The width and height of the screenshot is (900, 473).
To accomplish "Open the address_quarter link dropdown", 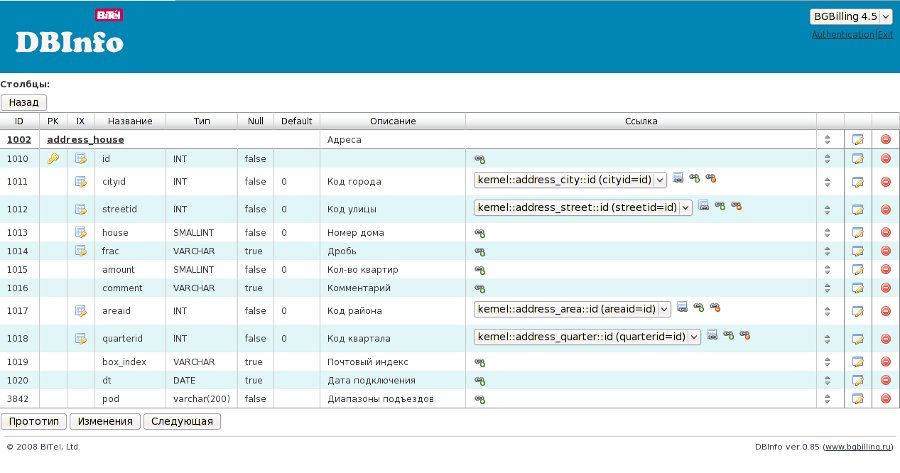I will pyautogui.click(x=587, y=336).
